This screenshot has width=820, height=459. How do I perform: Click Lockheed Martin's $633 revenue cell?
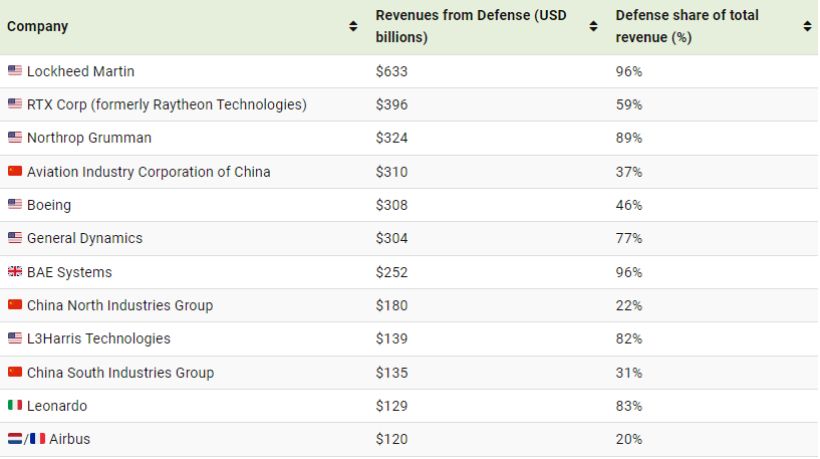392,71
